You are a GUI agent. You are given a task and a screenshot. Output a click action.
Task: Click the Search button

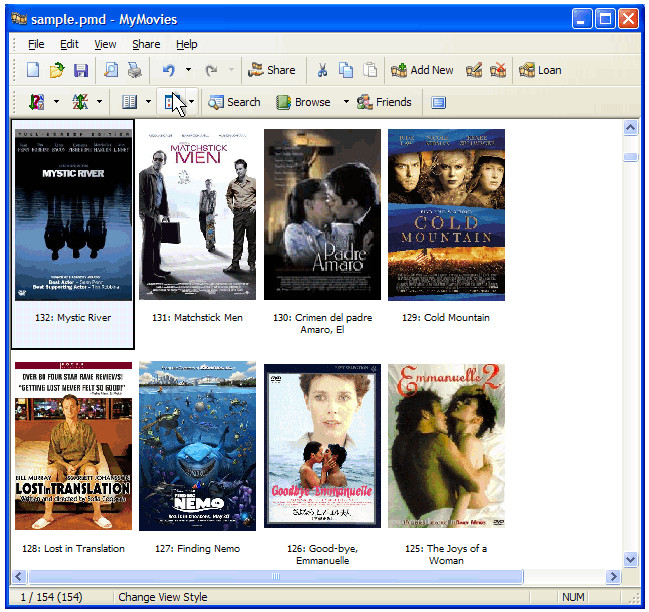pyautogui.click(x=234, y=102)
